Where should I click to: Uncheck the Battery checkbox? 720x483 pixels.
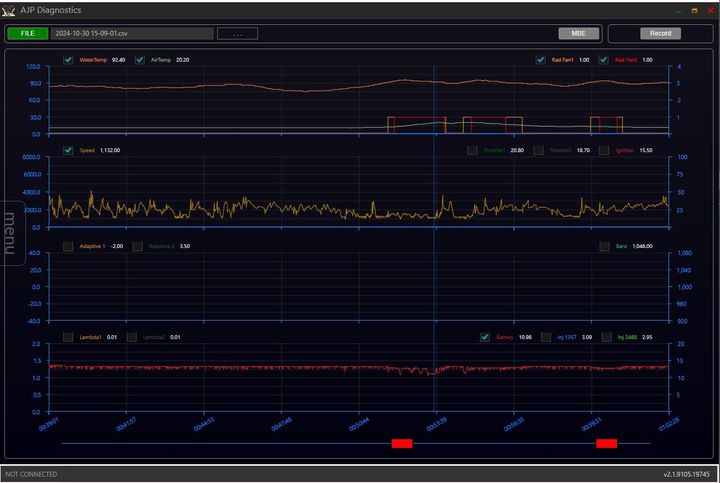[485, 337]
